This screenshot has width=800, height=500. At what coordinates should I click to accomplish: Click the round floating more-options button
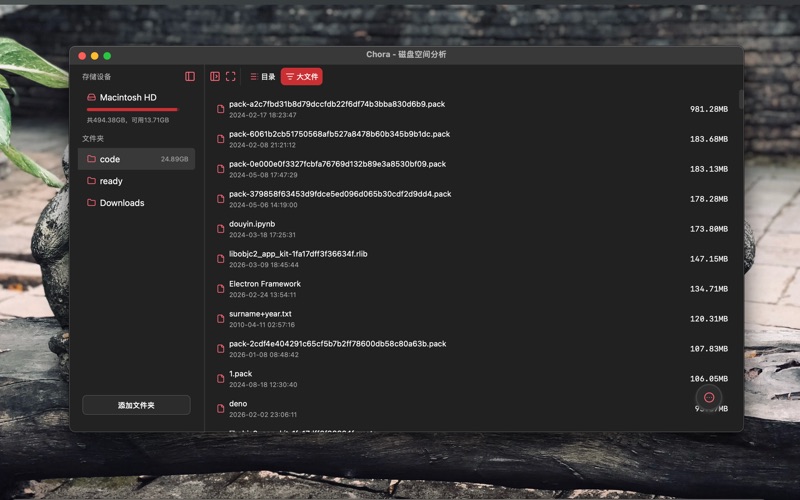pos(709,397)
